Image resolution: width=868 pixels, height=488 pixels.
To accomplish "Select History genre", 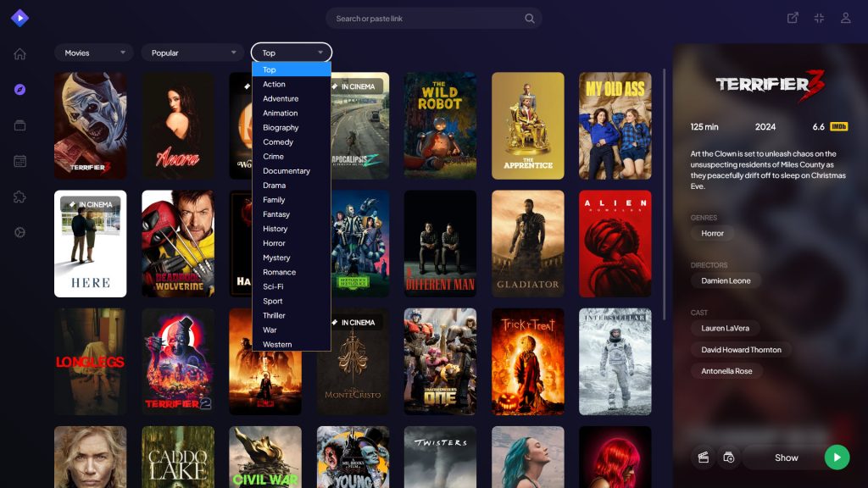I will pyautogui.click(x=292, y=229).
